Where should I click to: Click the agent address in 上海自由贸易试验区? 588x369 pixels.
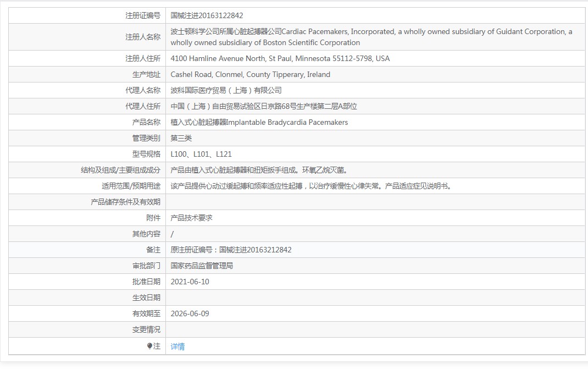pyautogui.click(x=264, y=106)
